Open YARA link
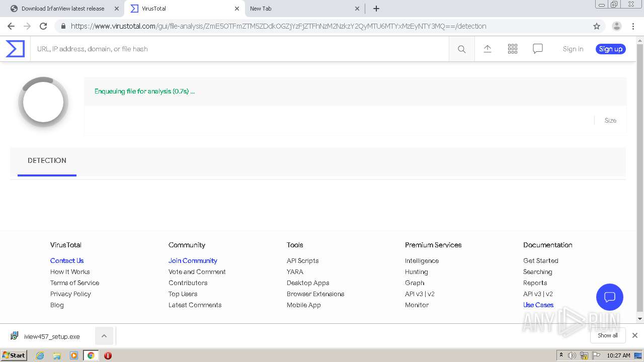This screenshot has height=362, width=644. click(295, 271)
